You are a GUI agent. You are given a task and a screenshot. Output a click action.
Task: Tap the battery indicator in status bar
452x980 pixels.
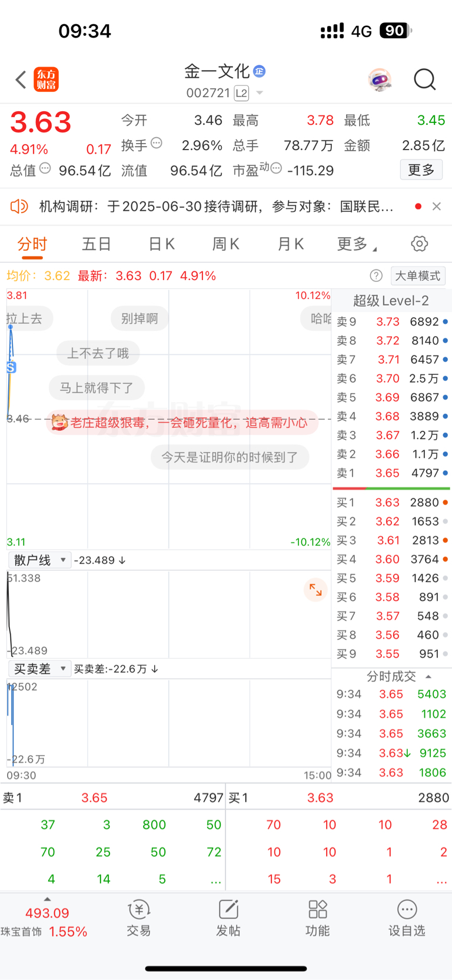pos(395,31)
